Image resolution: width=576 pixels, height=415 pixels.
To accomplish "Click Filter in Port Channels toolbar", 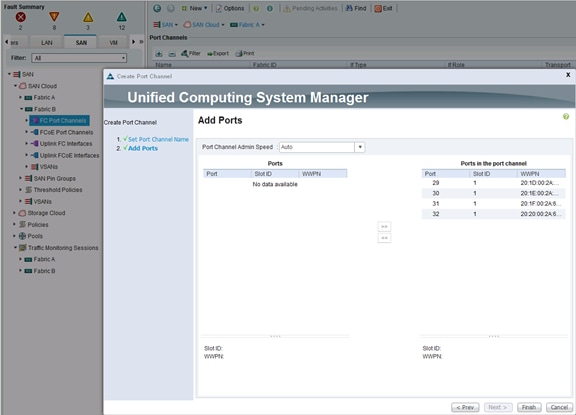I will click(191, 54).
